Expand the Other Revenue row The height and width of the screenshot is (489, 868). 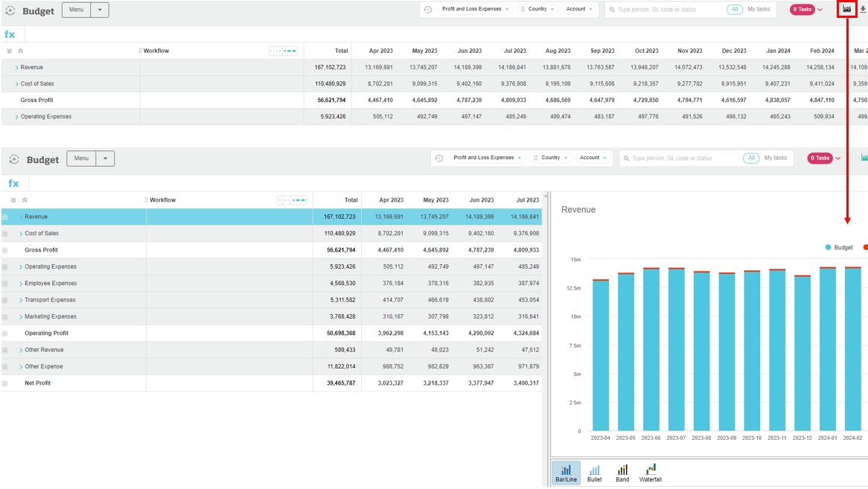tap(21, 351)
